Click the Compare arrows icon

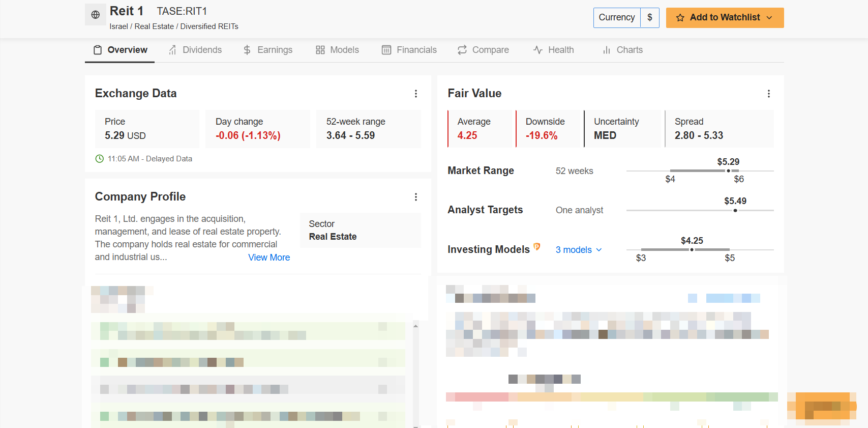click(x=462, y=50)
